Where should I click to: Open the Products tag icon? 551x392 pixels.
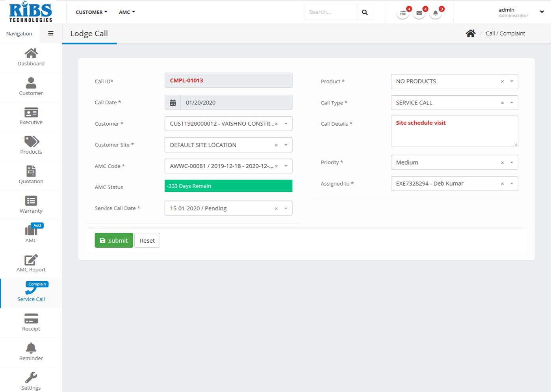tap(31, 142)
